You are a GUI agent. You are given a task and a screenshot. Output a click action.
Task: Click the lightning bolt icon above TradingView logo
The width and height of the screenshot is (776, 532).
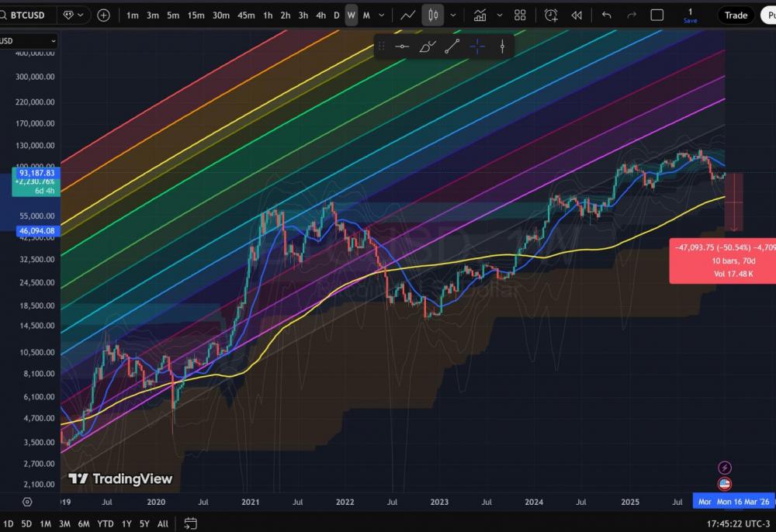pos(725,467)
